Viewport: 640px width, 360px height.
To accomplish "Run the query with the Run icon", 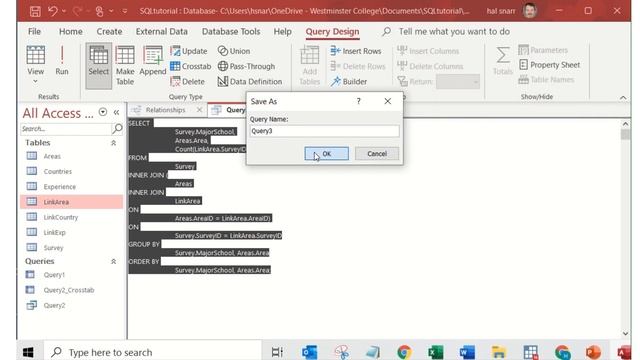I will point(62,60).
